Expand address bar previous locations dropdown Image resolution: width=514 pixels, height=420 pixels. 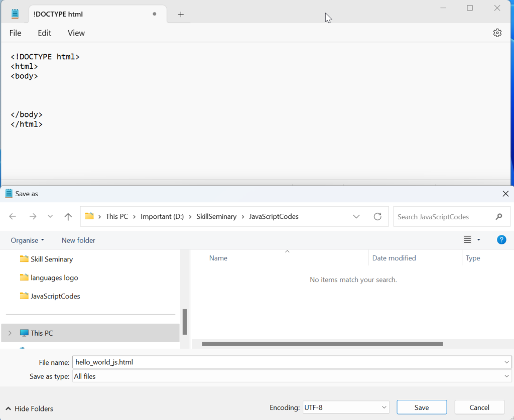point(356,217)
